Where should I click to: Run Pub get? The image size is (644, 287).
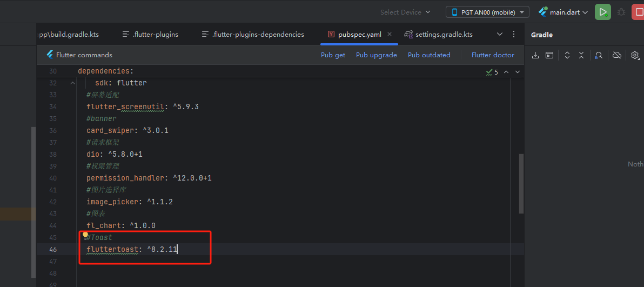tap(333, 55)
